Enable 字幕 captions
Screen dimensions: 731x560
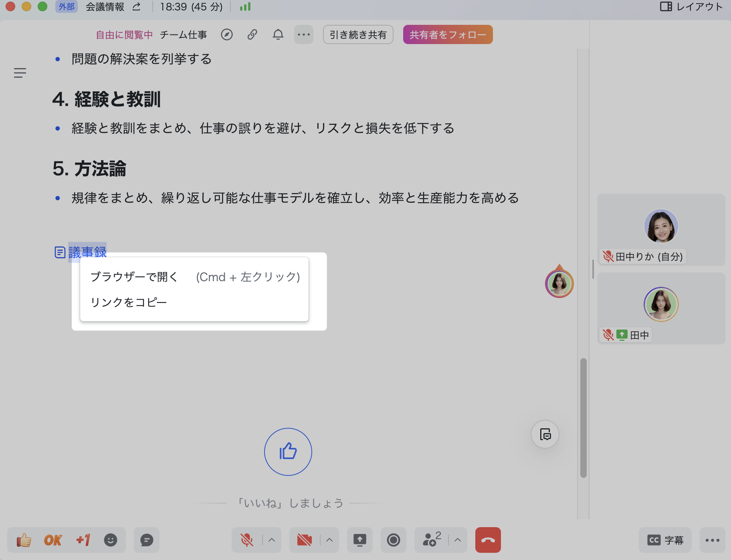[665, 540]
